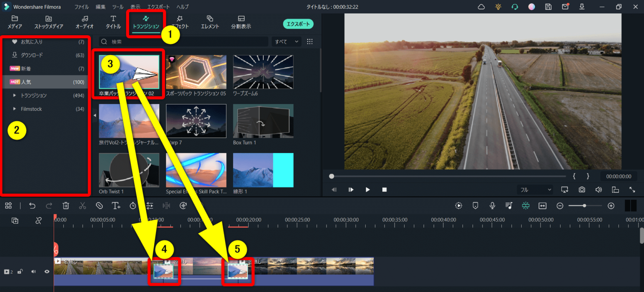
Task: Click the timeline zoom slider handle
Action: (584, 206)
